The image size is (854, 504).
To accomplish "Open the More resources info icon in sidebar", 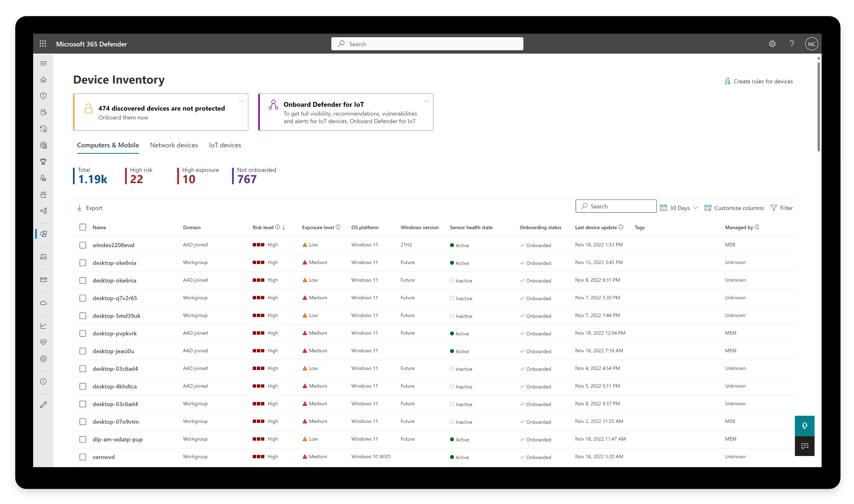I will coord(44,382).
